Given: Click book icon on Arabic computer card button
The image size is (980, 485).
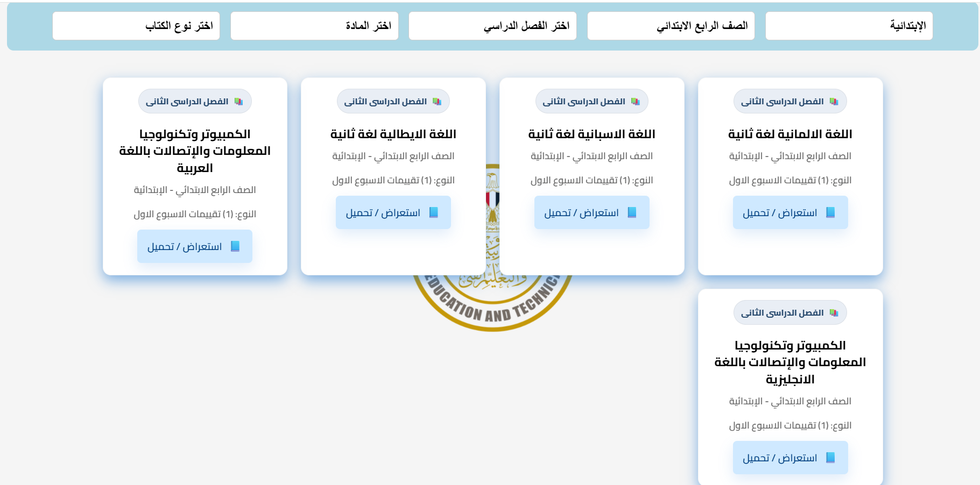Looking at the screenshot, I should 235,246.
